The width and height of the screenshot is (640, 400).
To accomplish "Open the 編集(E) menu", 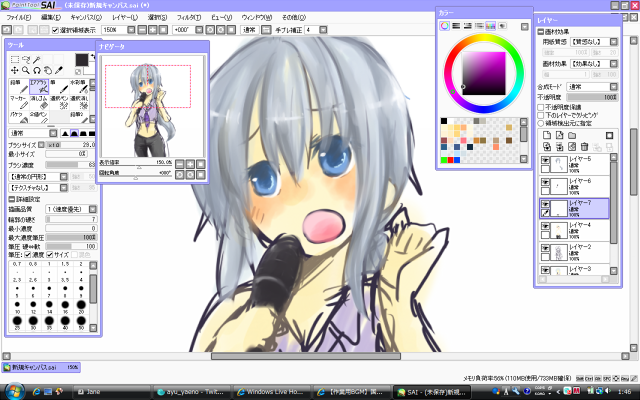I will [x=51, y=18].
